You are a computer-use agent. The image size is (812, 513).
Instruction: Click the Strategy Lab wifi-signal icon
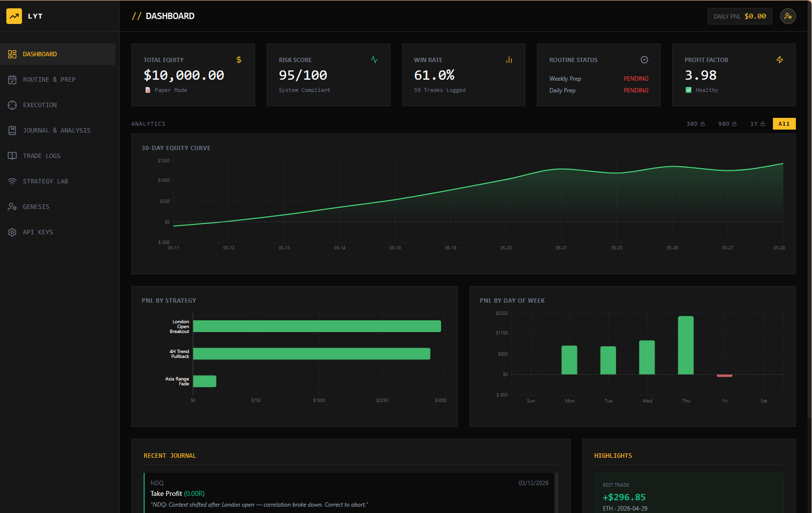pos(12,181)
